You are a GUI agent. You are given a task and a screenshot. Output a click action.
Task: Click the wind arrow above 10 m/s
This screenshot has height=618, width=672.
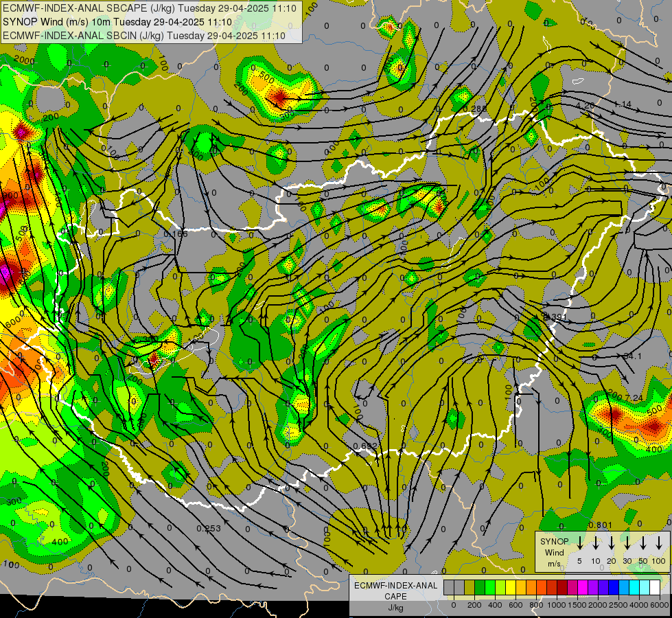coord(595,543)
